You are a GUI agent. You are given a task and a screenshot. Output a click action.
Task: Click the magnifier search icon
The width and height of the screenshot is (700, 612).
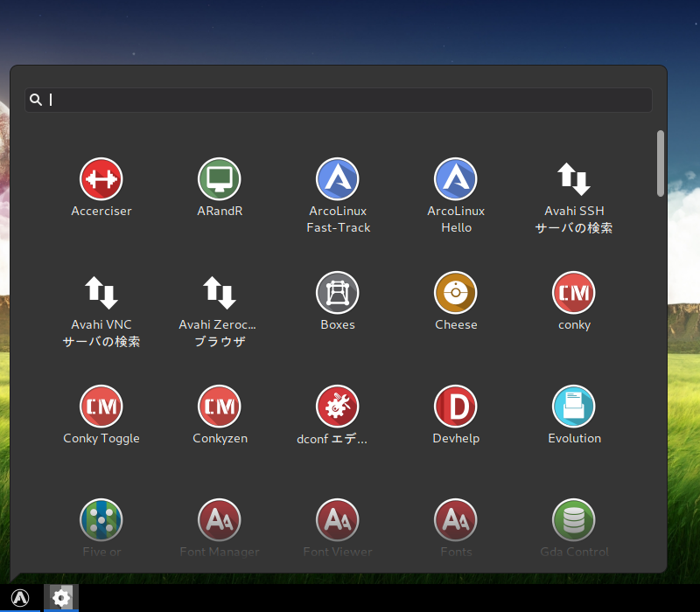[36, 100]
